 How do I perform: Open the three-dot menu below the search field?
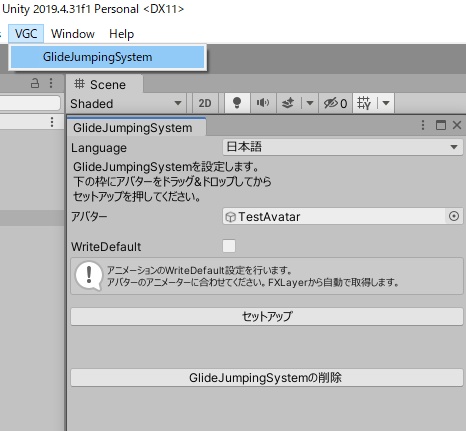[x=52, y=122]
